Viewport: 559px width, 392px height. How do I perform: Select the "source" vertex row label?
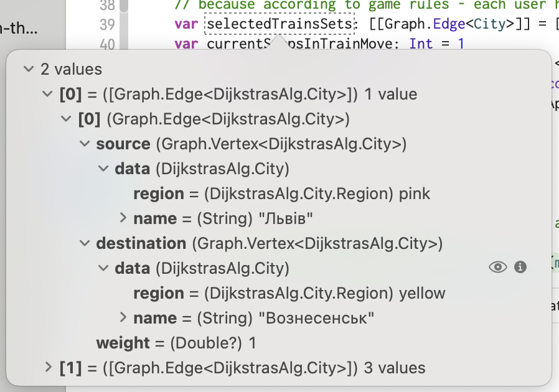pyautogui.click(x=123, y=144)
